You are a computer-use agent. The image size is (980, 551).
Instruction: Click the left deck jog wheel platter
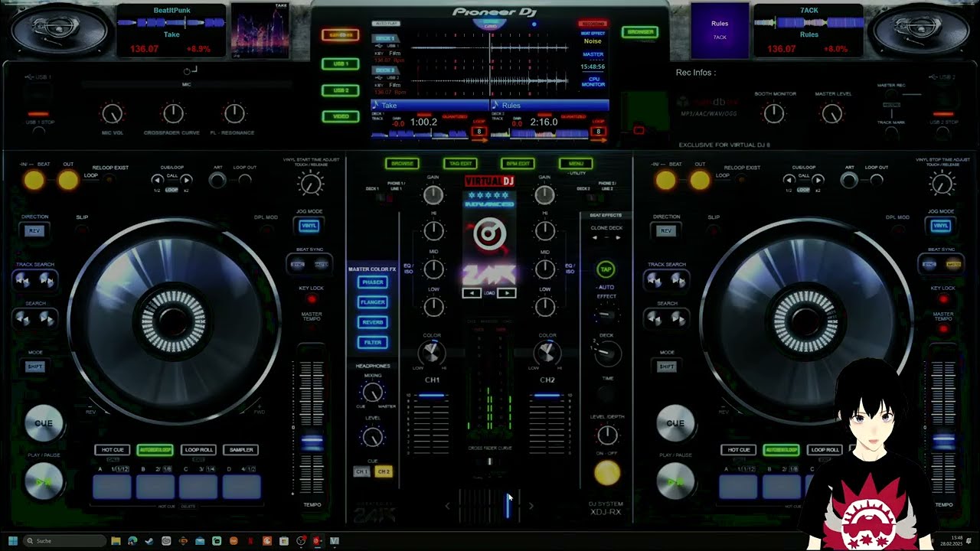coord(175,320)
